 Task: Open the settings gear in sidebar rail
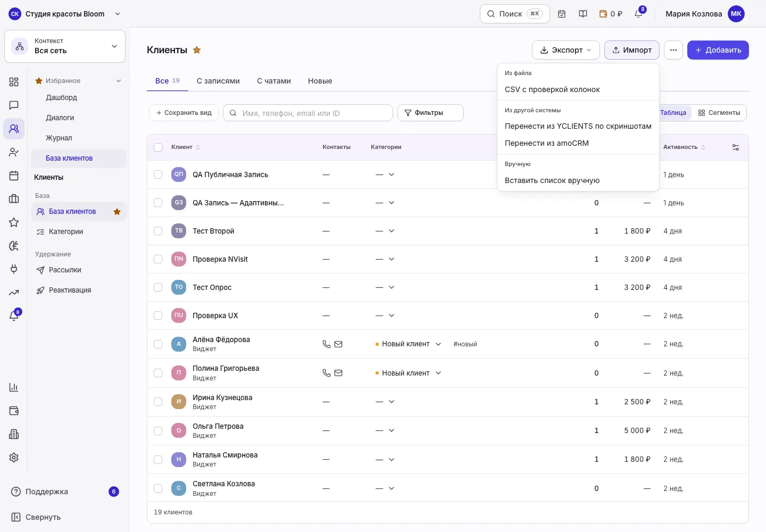14,458
